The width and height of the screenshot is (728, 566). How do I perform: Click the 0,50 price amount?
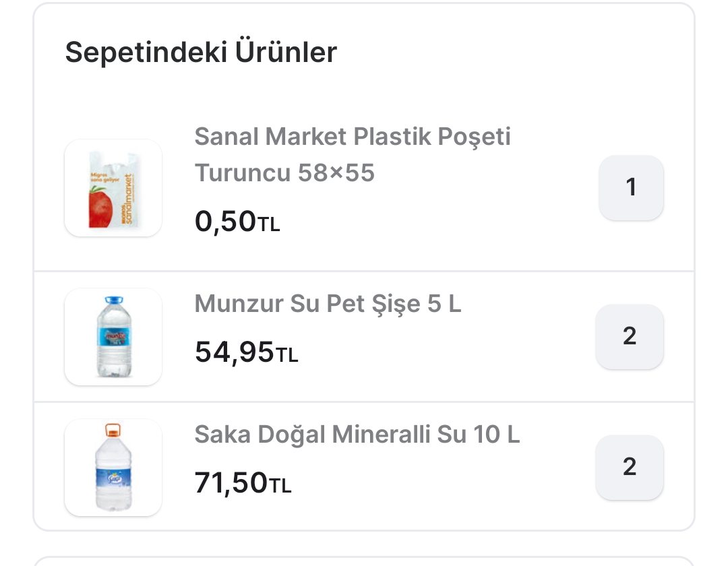225,221
